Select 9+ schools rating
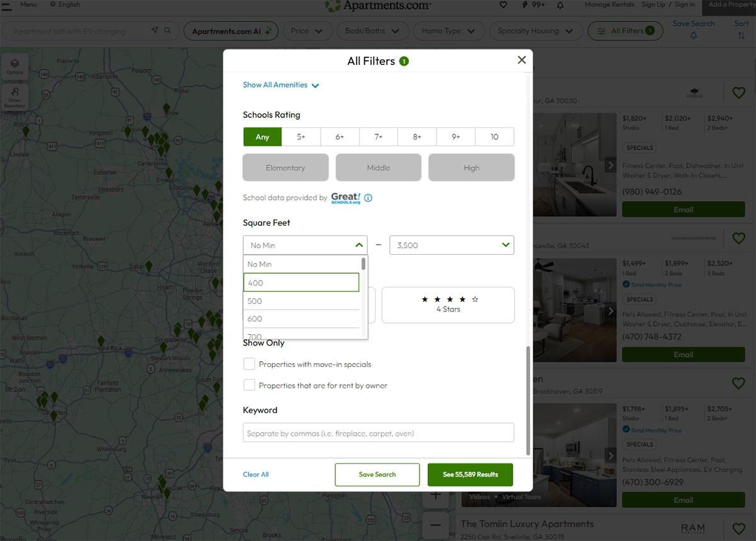This screenshot has width=756, height=541. click(x=456, y=137)
